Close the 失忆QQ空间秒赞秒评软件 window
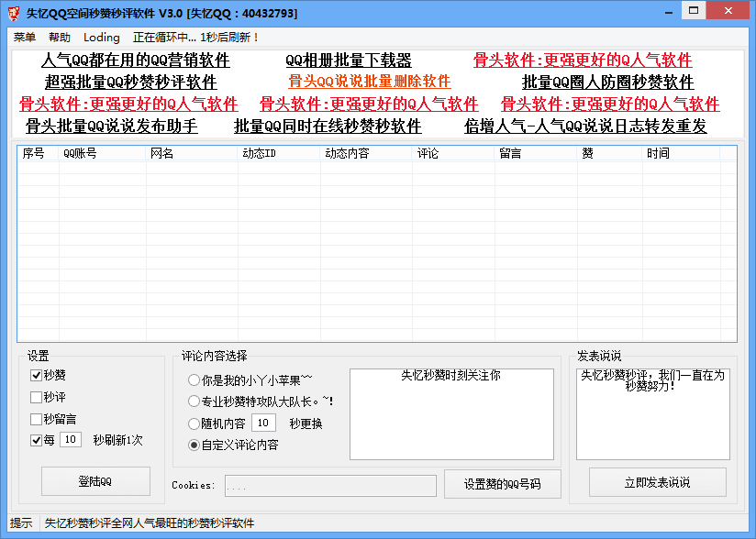The height and width of the screenshot is (539, 756). [x=728, y=11]
